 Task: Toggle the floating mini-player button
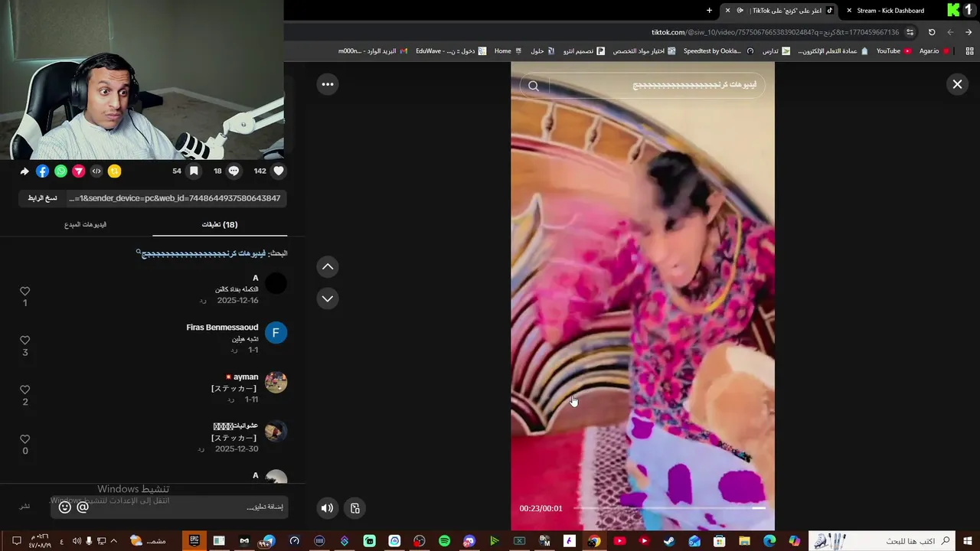355,507
